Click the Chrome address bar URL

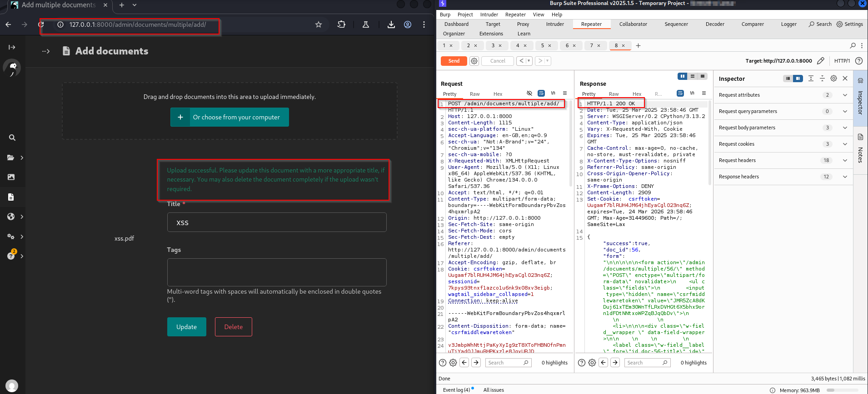tap(138, 25)
